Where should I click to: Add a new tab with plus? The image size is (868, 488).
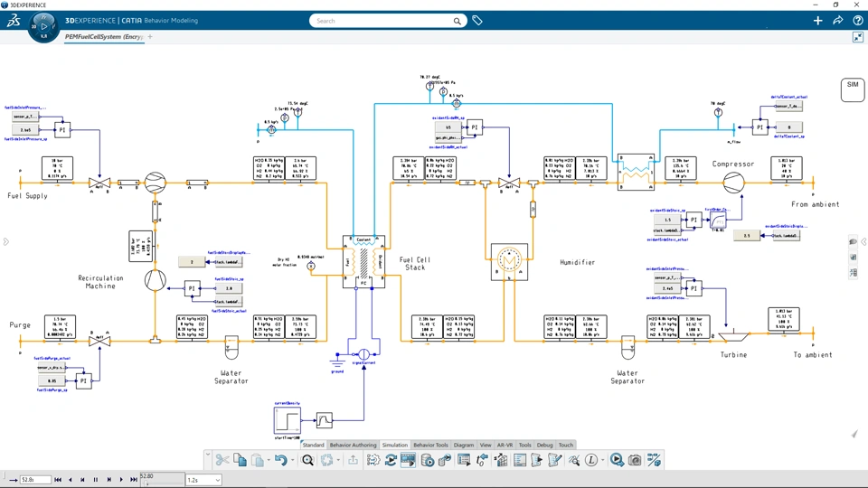coord(150,36)
